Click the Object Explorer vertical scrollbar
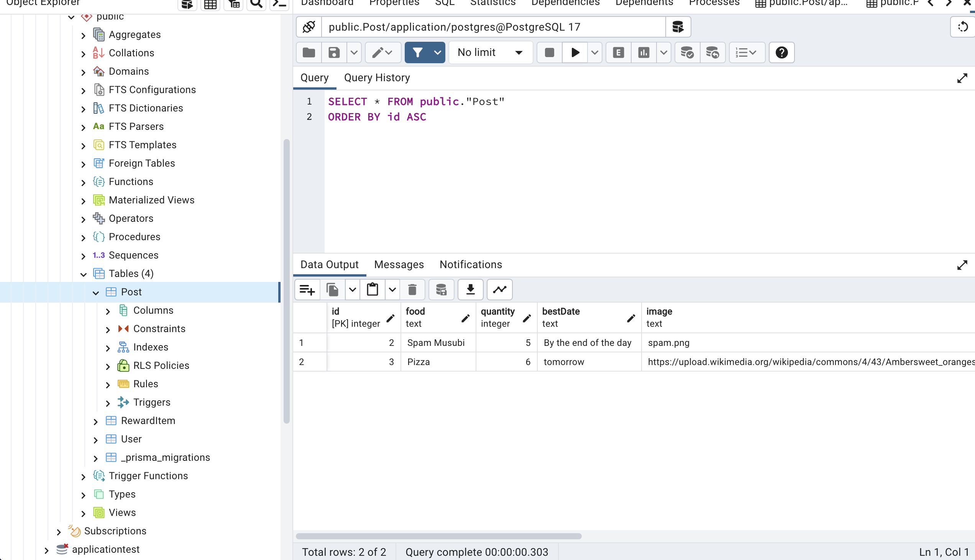Viewport: 975px width, 560px height. click(286, 282)
